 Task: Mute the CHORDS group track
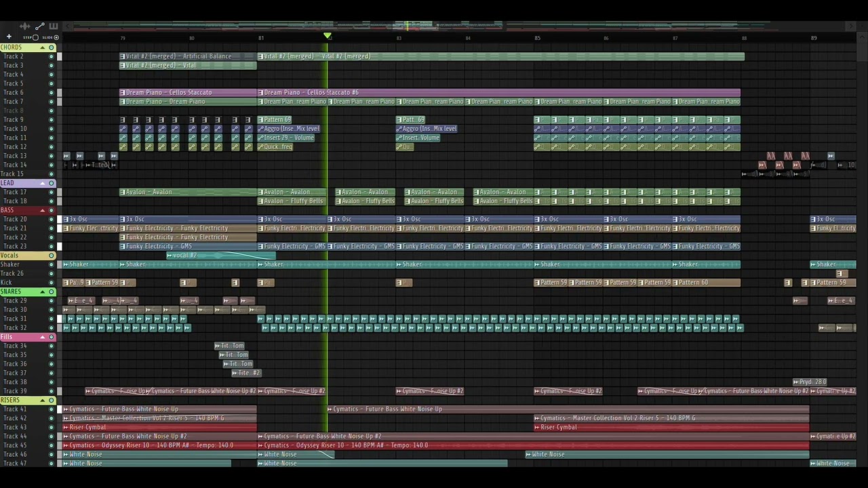(51, 47)
